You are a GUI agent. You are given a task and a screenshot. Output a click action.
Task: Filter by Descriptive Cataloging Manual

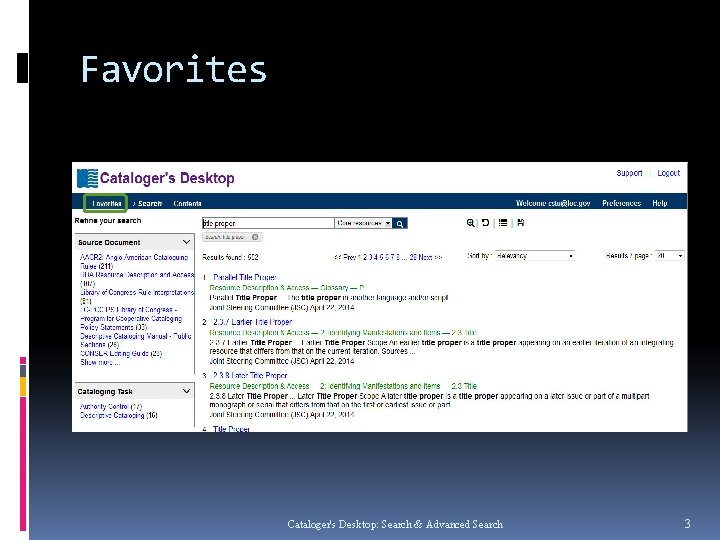point(135,340)
